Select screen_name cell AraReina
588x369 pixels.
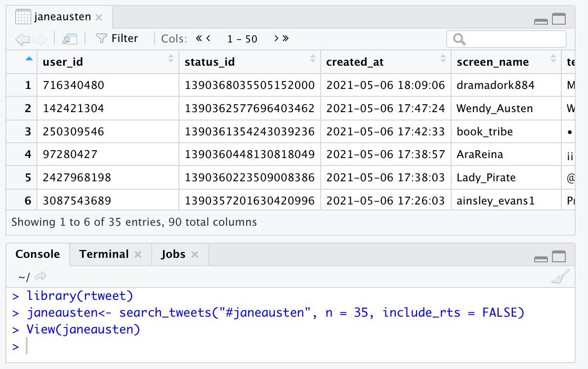(506, 155)
